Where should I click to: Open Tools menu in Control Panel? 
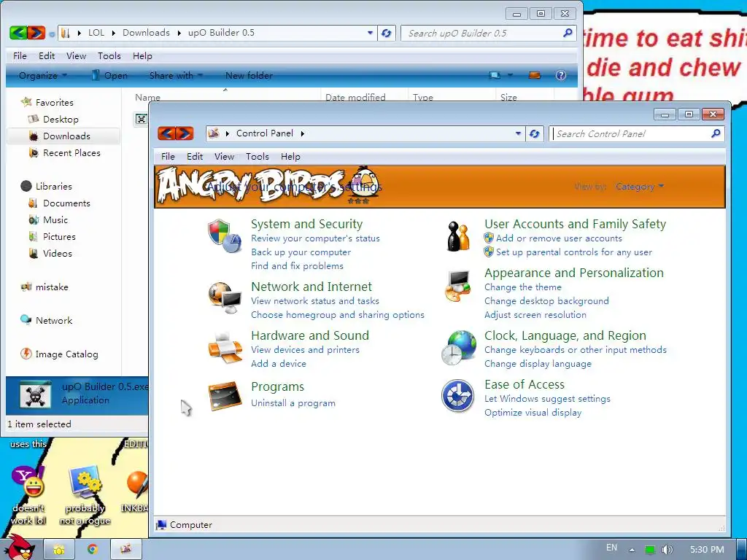258,157
